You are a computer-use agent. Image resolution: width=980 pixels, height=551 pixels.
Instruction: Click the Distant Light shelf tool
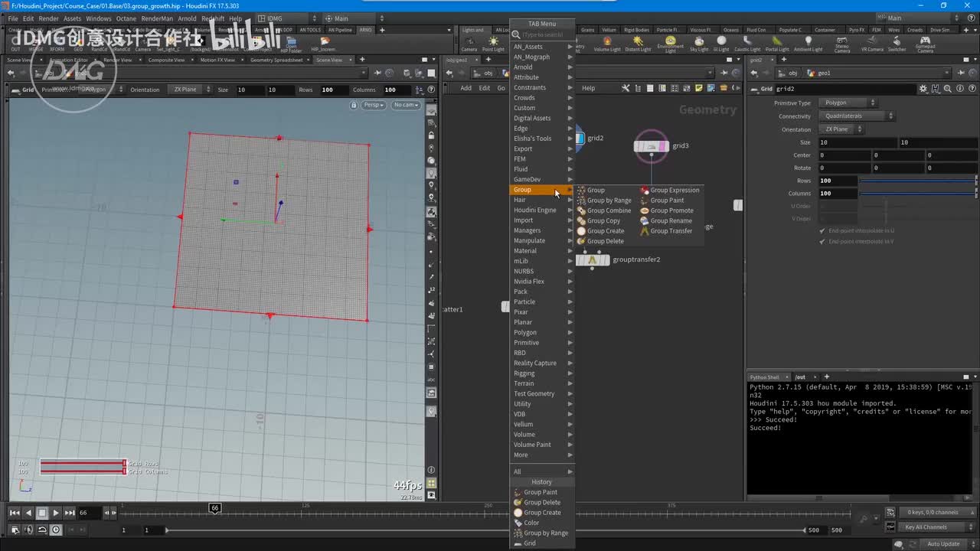[x=638, y=43]
